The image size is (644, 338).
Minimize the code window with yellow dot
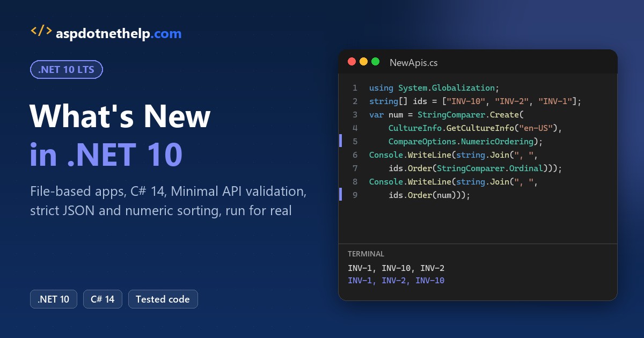point(363,62)
